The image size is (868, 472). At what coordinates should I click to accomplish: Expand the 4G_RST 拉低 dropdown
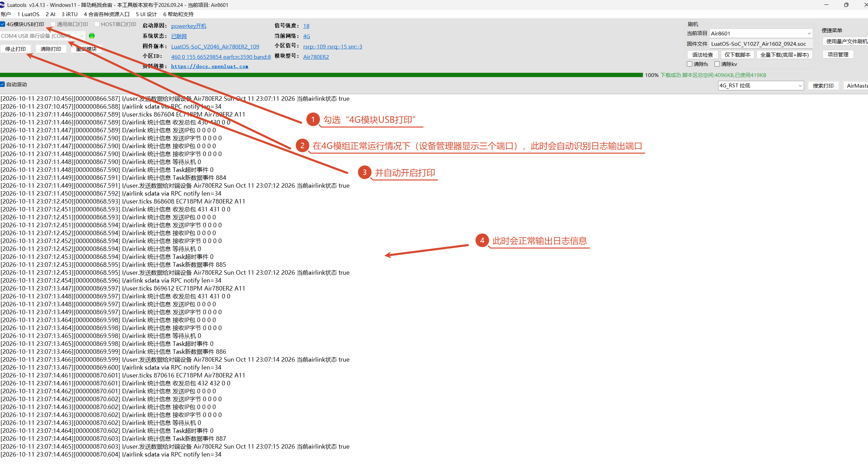pos(761,86)
